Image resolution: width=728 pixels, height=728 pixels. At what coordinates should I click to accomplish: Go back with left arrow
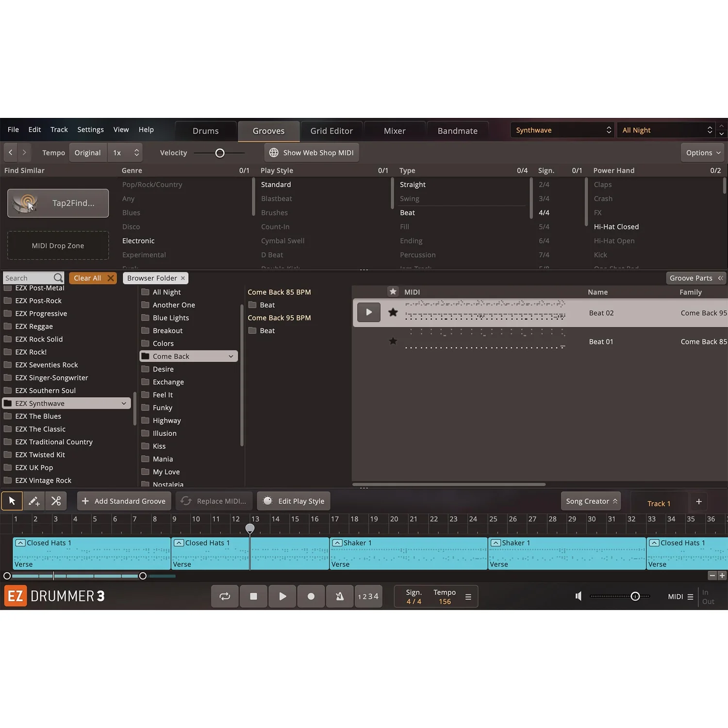tap(11, 152)
